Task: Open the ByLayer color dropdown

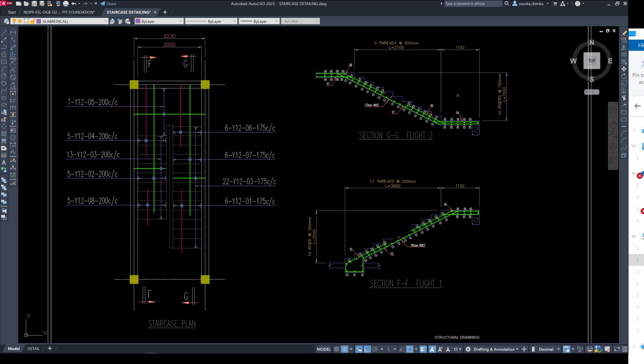Action: (181, 21)
